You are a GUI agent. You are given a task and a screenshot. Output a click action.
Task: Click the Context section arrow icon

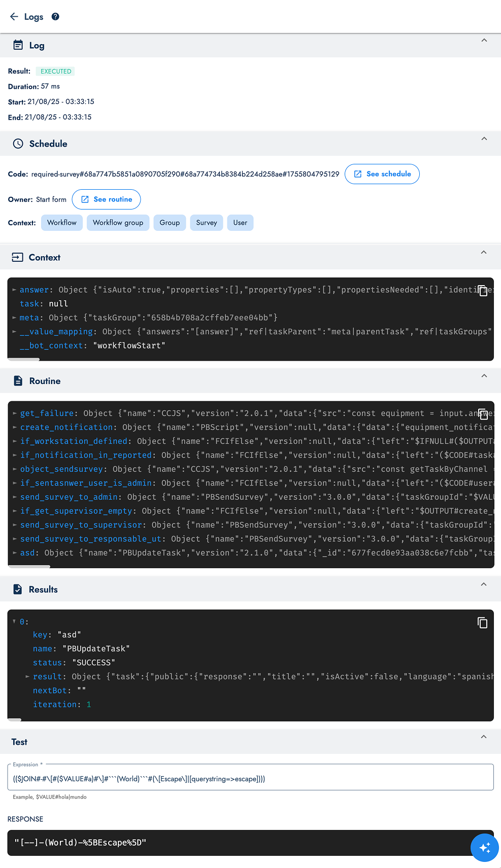click(x=17, y=257)
